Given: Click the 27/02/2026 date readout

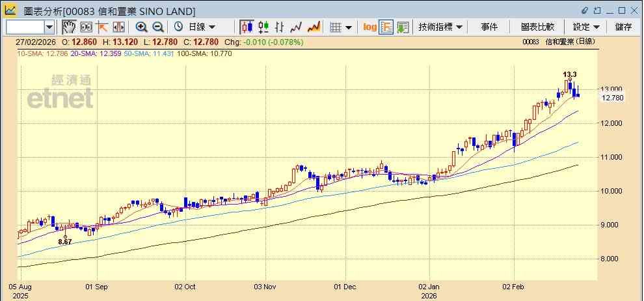Looking at the screenshot, I should 36,42.
